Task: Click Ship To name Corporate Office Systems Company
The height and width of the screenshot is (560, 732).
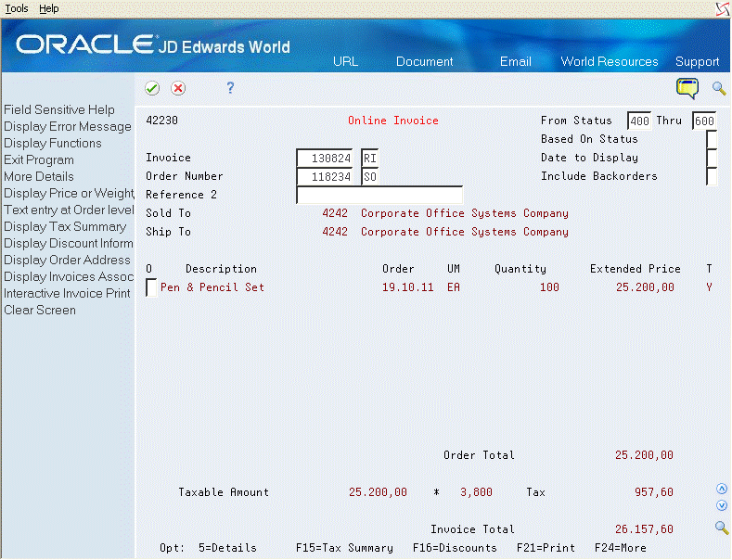Action: (x=465, y=232)
